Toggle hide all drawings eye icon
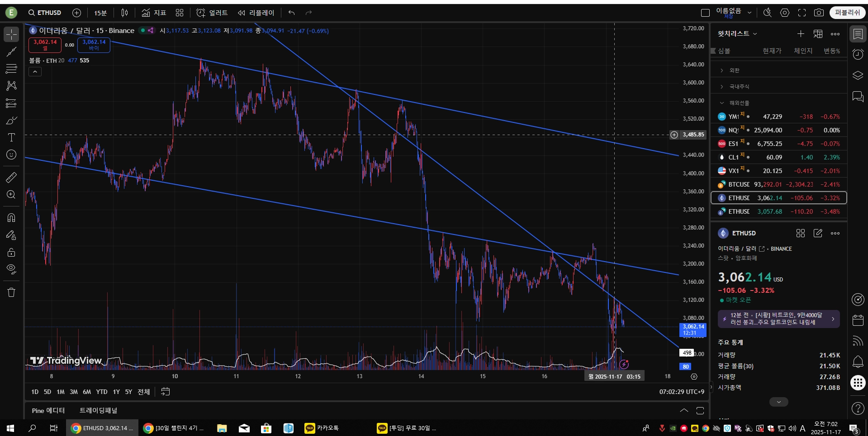 click(x=11, y=269)
